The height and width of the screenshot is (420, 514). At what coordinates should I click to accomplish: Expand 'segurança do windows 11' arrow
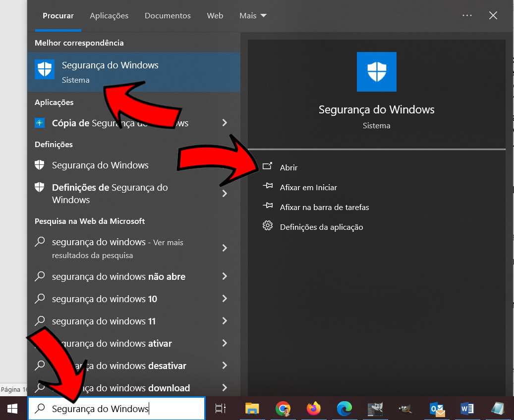225,321
